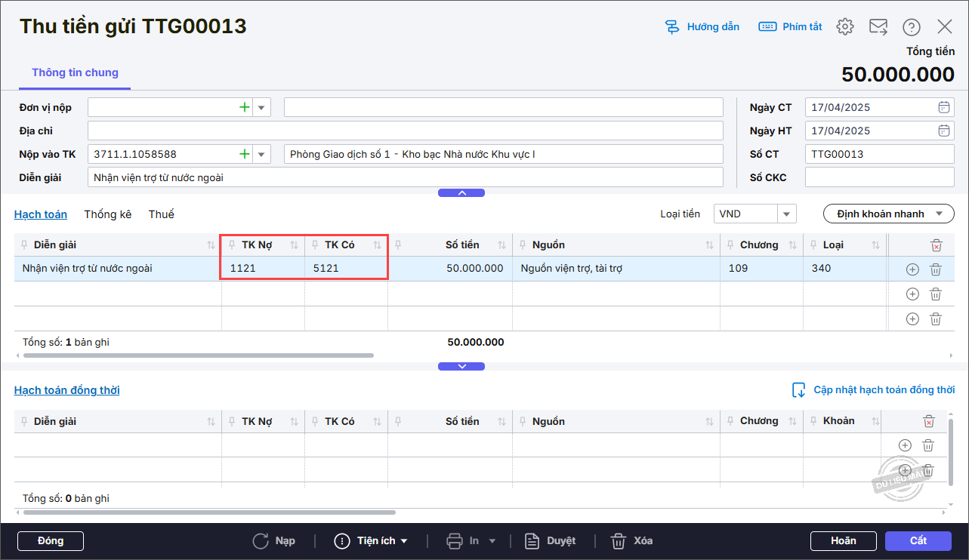
Task: Click horizontal scrollbar under Hạch toán grid
Action: pos(198,355)
